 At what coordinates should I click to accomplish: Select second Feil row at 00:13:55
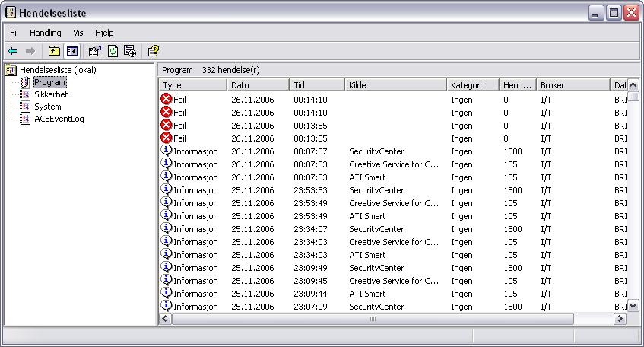[393, 138]
